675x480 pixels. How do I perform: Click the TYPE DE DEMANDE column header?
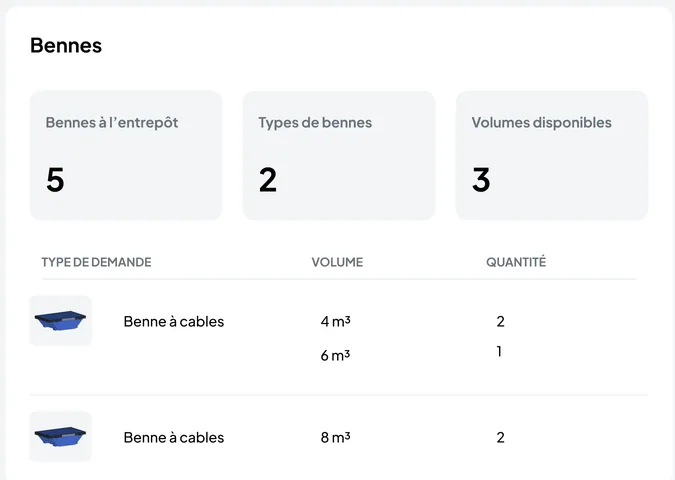point(96,262)
